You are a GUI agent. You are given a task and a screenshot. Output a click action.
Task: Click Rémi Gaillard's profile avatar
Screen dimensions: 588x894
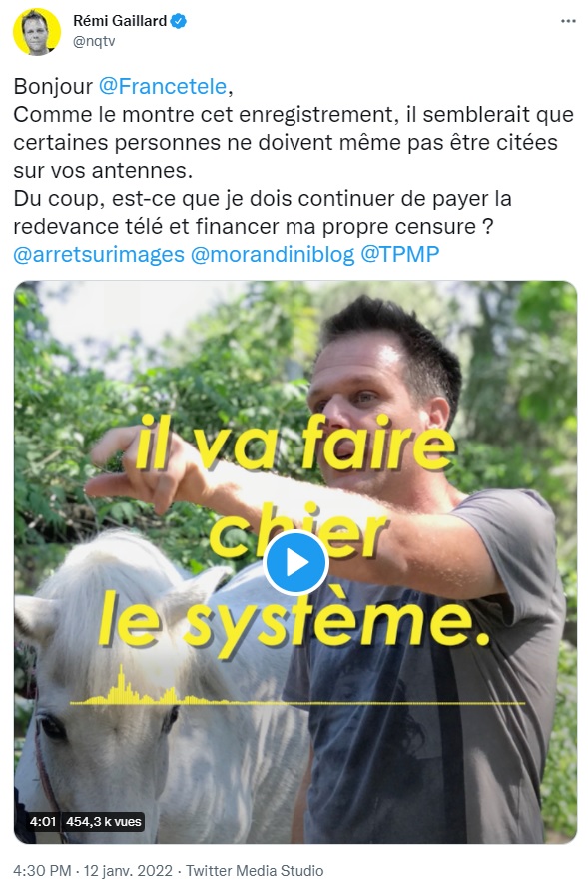(x=37, y=33)
